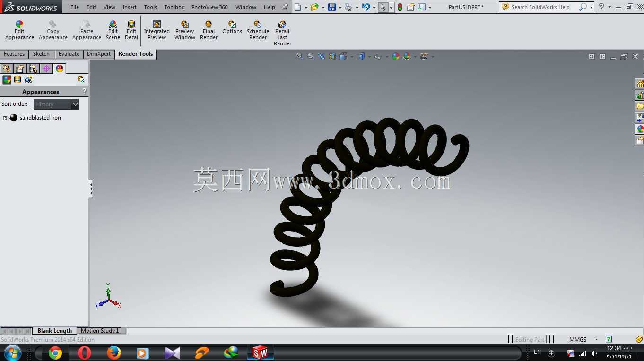Select DisplayManager color sphere tab
Image resolution: width=644 pixels, height=361 pixels.
tap(60, 69)
